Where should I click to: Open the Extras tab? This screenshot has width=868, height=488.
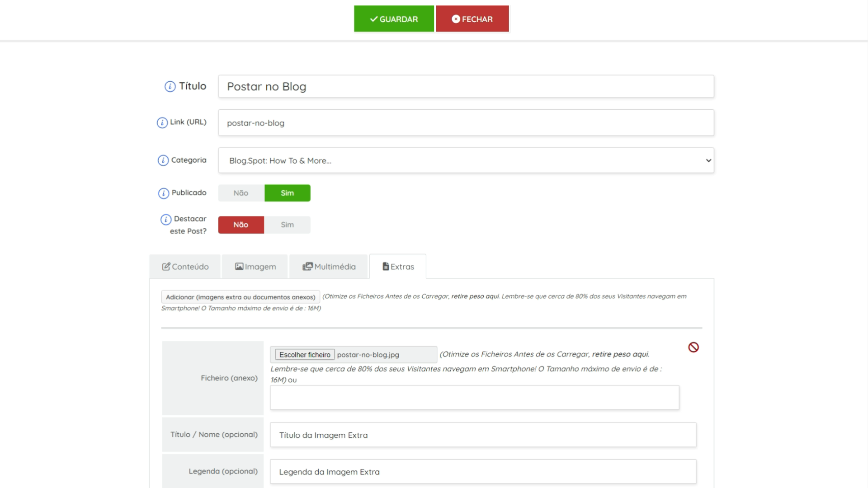pos(398,267)
